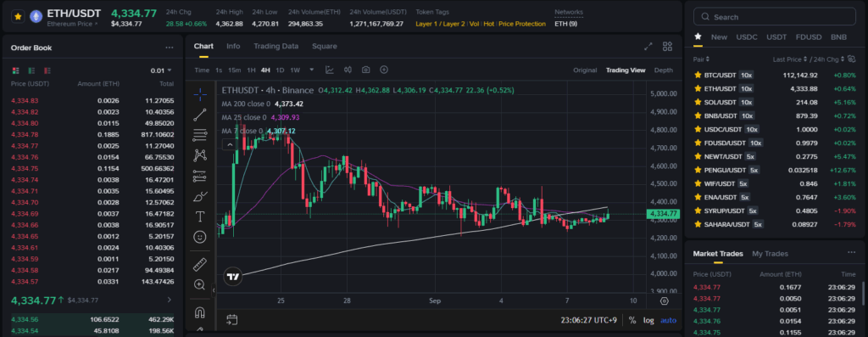Open the ruler measure tool

click(x=200, y=264)
